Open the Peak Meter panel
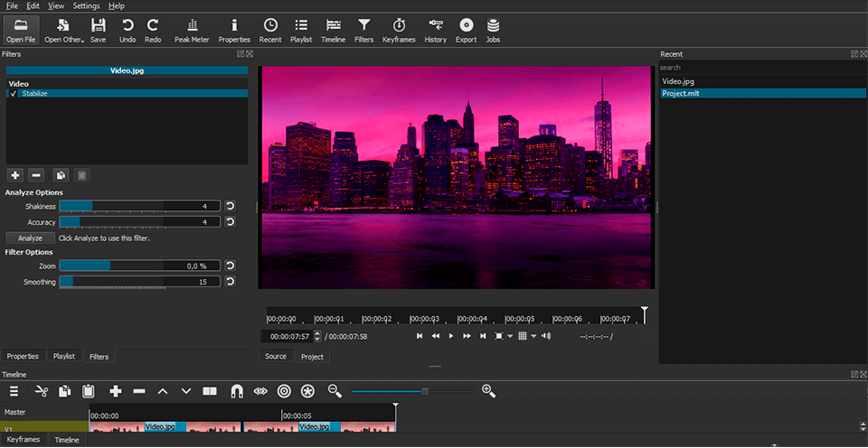The width and height of the screenshot is (868, 448). tap(191, 30)
